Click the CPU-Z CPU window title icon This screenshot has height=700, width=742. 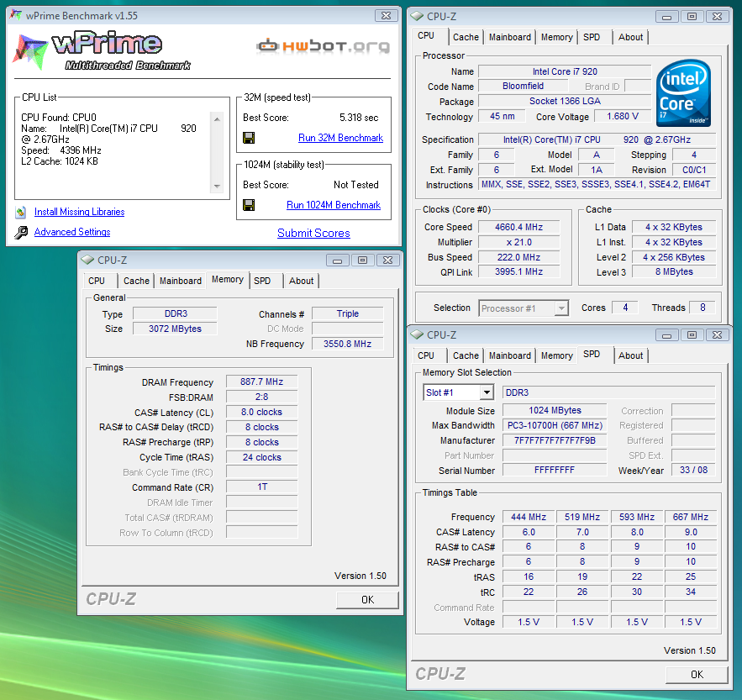click(x=417, y=16)
